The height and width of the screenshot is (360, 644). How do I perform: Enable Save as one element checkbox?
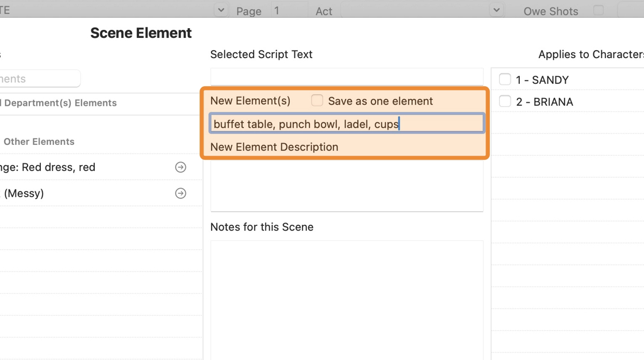(x=317, y=101)
